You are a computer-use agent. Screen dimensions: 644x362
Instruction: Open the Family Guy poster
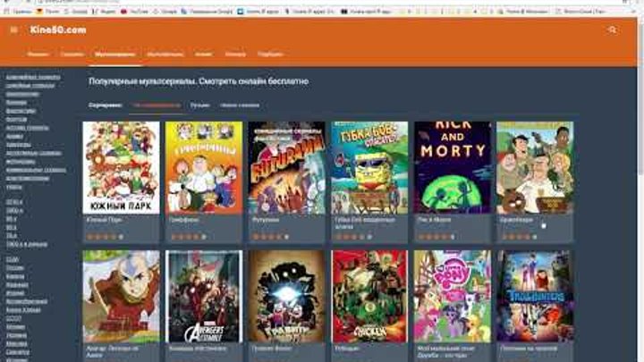point(203,167)
